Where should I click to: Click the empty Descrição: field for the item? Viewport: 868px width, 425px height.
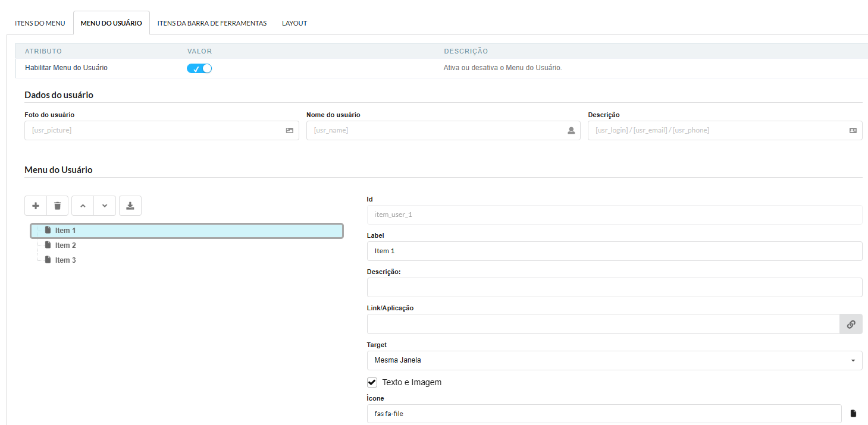[615, 287]
